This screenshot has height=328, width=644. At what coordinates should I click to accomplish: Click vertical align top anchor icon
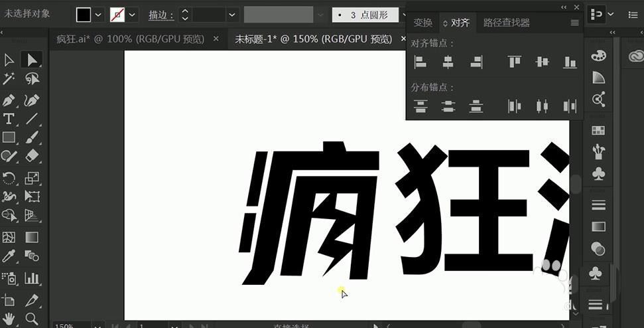coord(514,62)
